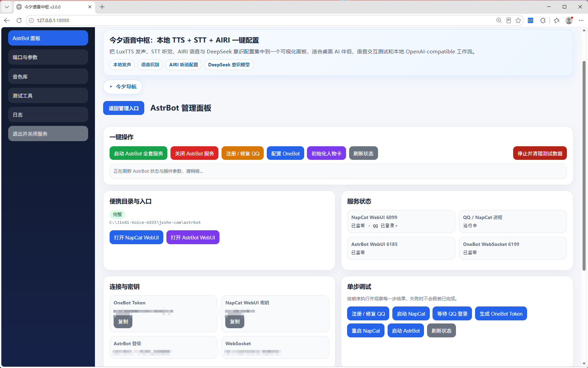Screen dimensions: 588x368
Task: Click the 本地发声 tag
Action: (122, 65)
